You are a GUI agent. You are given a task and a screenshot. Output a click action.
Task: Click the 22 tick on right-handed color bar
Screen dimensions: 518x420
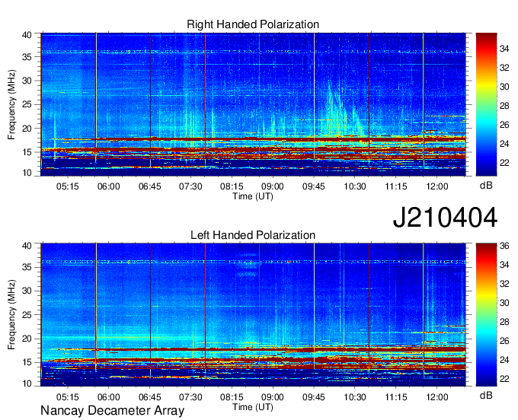(504, 163)
